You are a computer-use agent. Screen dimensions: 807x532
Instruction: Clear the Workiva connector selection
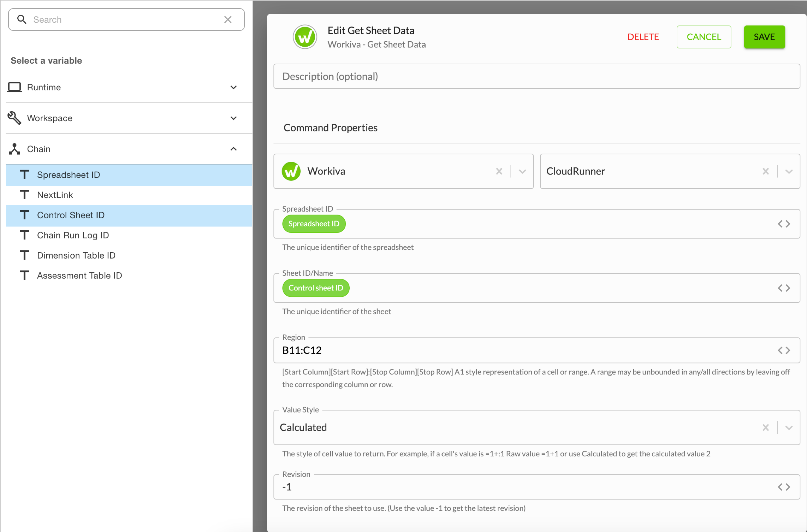[x=499, y=171]
